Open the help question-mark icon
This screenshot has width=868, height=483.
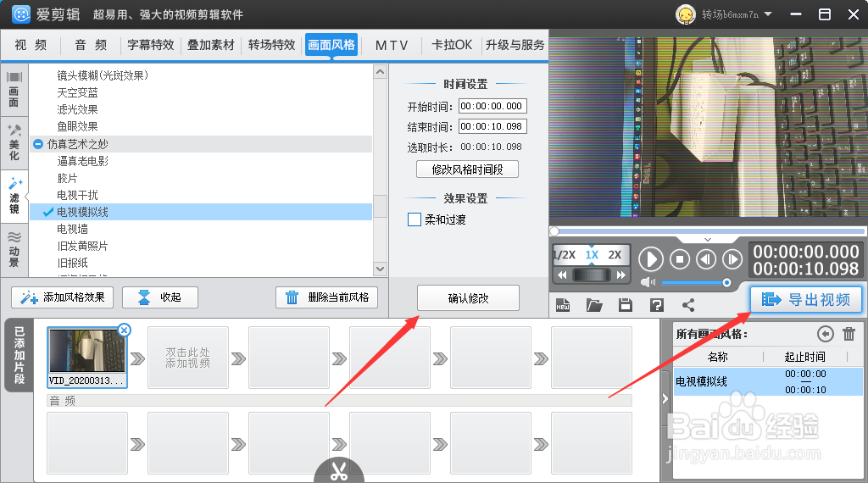657,305
